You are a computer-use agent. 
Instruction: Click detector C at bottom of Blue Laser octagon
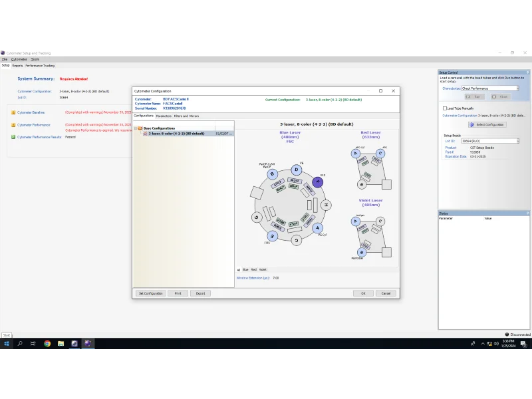(296, 240)
